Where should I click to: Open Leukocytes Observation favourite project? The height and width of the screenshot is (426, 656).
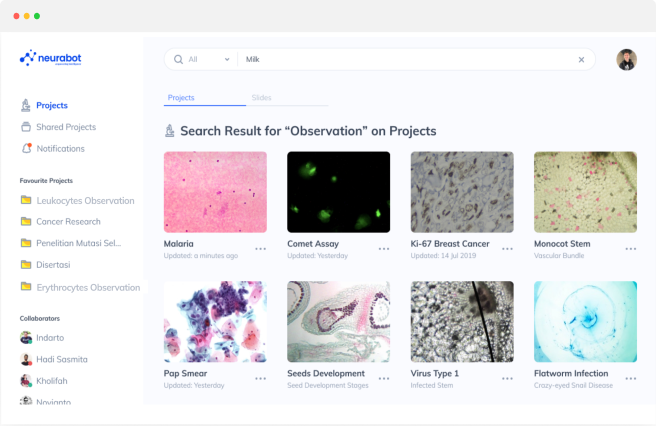tap(85, 201)
